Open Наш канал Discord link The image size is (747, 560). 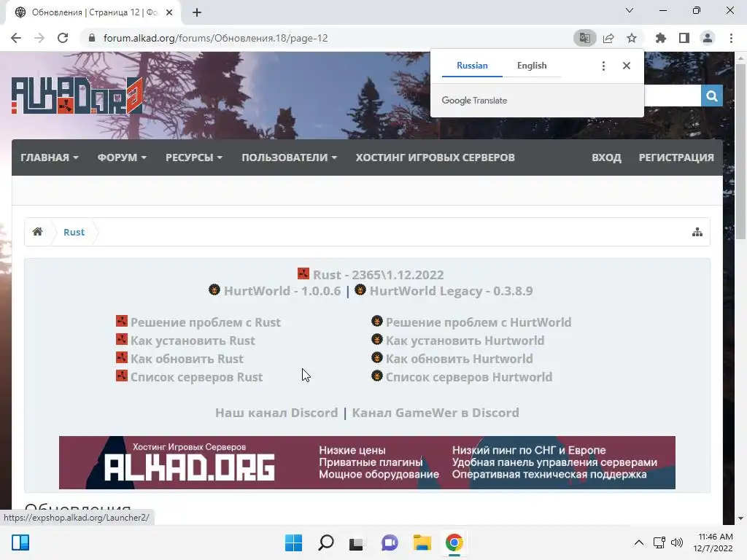click(x=276, y=413)
